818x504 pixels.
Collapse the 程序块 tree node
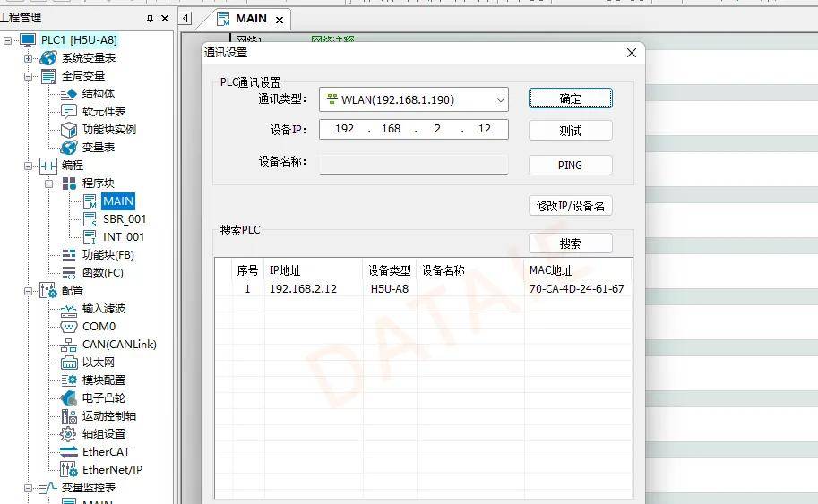pyautogui.click(x=49, y=184)
